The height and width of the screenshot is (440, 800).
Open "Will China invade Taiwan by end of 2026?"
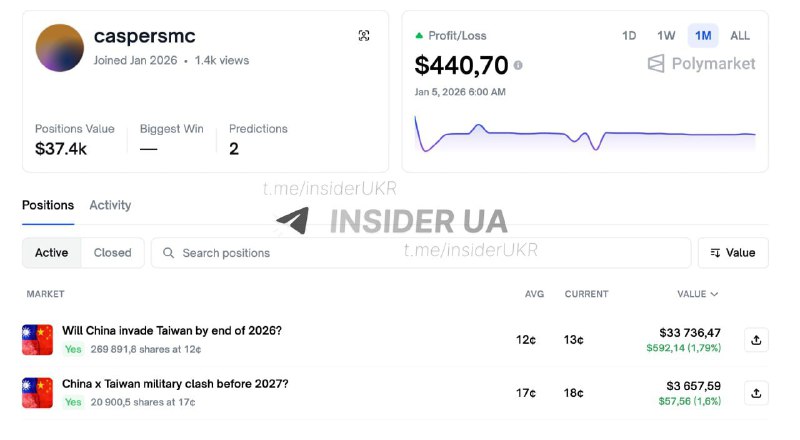click(x=172, y=330)
